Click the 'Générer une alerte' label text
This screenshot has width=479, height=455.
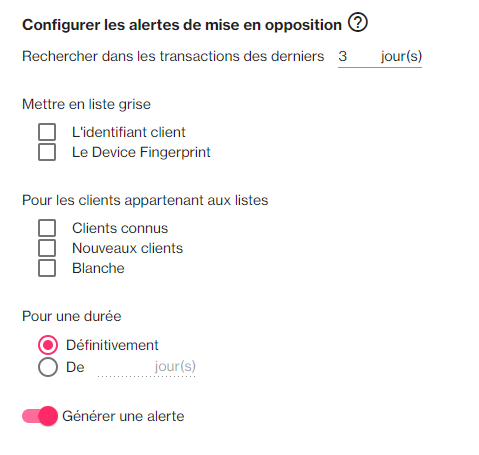pyautogui.click(x=123, y=416)
